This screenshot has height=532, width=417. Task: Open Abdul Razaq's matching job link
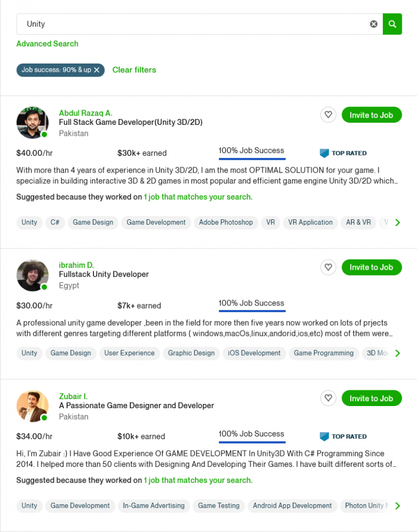(x=198, y=197)
